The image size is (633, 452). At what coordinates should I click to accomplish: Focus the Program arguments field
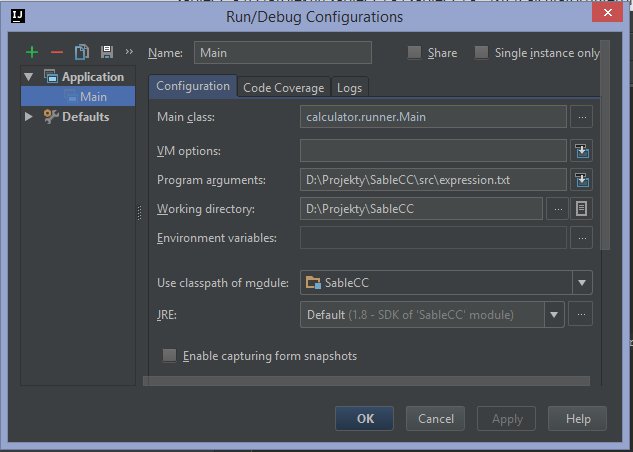(433, 180)
